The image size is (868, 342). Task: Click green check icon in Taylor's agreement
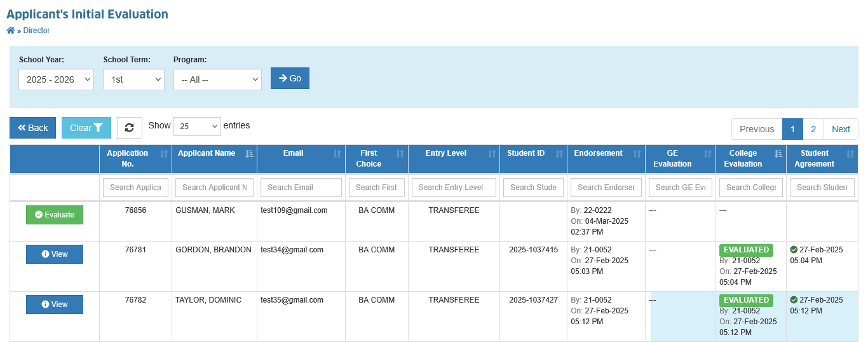coord(794,300)
